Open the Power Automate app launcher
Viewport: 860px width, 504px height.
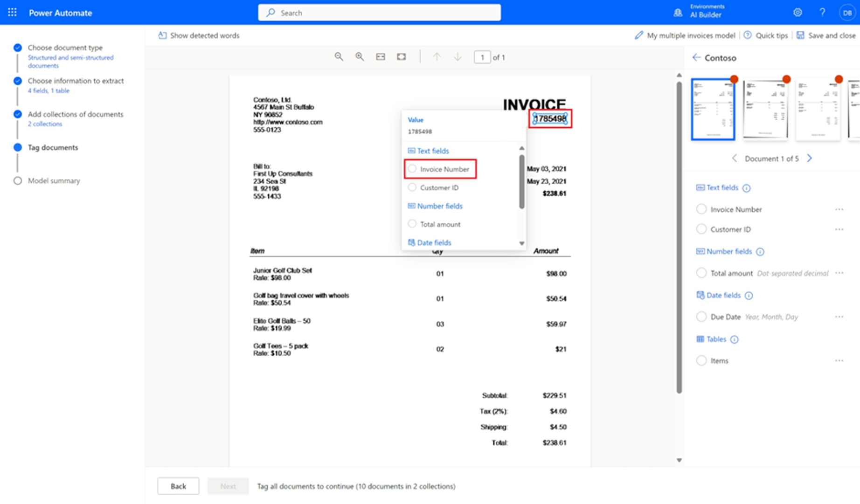pos(12,12)
